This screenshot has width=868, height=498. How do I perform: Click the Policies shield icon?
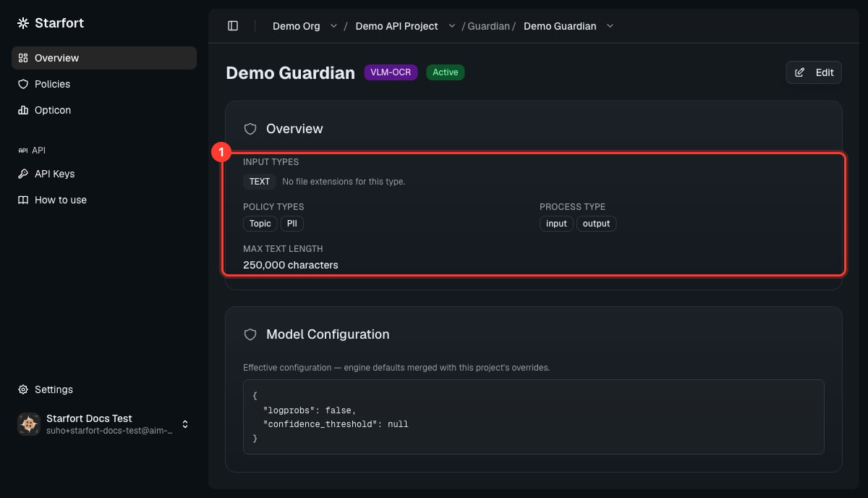point(23,84)
